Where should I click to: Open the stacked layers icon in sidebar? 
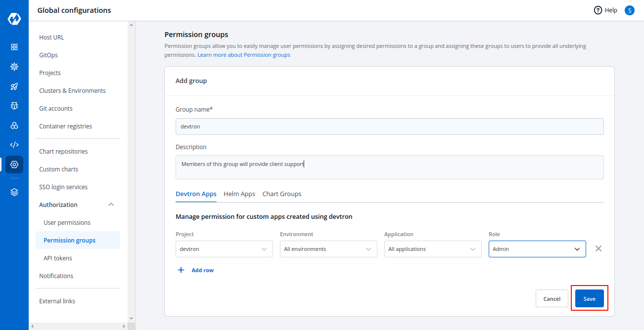[x=14, y=192]
